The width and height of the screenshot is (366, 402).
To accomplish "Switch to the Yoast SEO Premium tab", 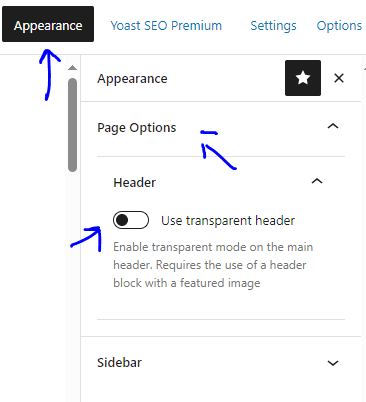I will click(166, 26).
